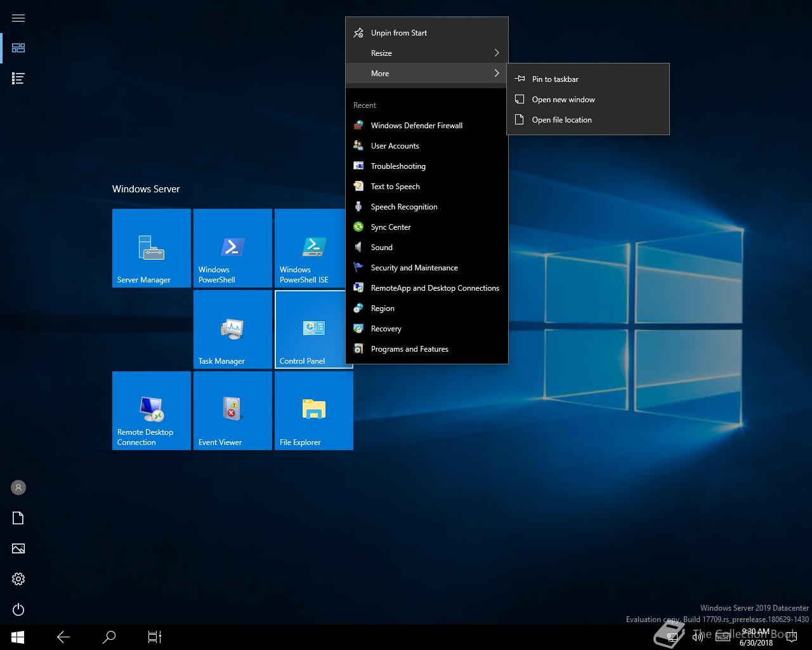Open recent Sound item
Image resolution: width=812 pixels, height=650 pixels.
tap(427, 248)
